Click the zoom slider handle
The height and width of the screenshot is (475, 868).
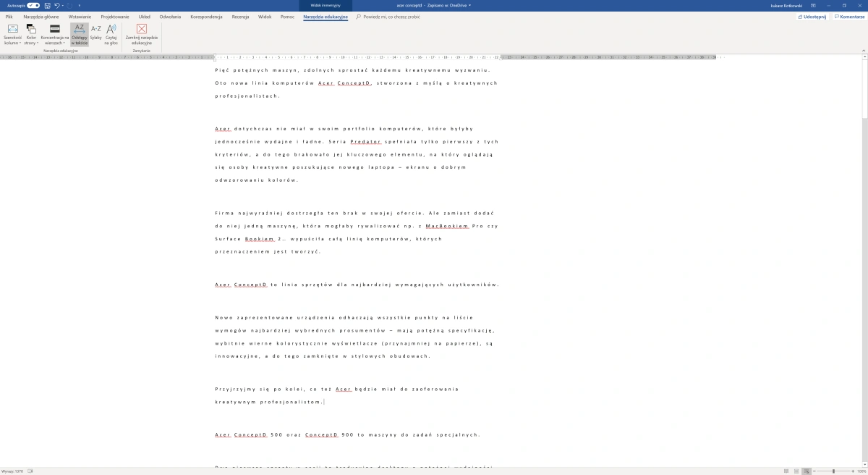(x=833, y=471)
